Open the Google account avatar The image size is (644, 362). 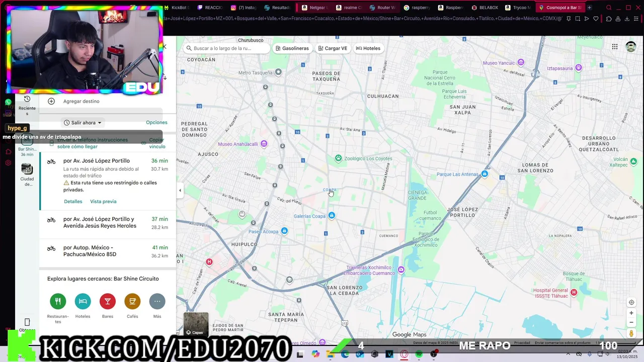631,47
